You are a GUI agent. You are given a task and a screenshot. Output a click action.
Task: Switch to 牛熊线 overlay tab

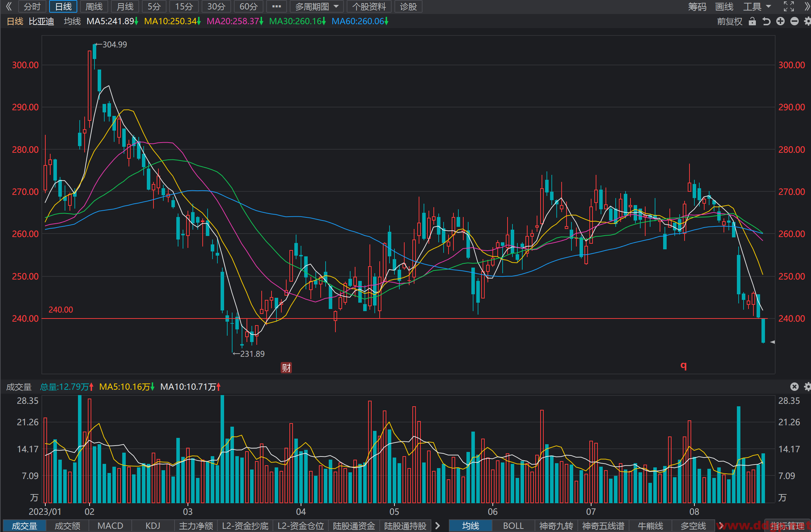click(x=650, y=526)
